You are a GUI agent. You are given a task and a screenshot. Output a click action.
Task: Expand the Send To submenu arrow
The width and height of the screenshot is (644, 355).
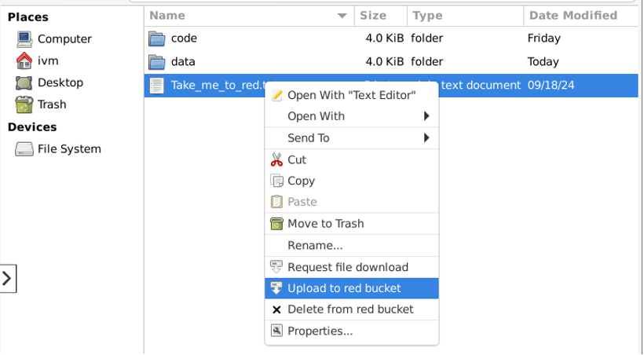pyautogui.click(x=426, y=138)
